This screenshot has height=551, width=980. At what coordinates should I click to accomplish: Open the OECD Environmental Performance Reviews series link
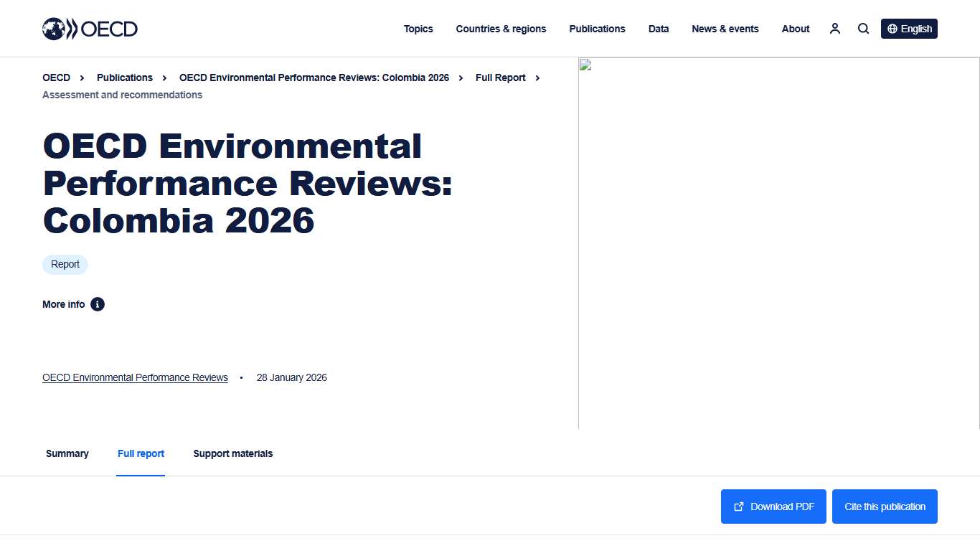[135, 377]
